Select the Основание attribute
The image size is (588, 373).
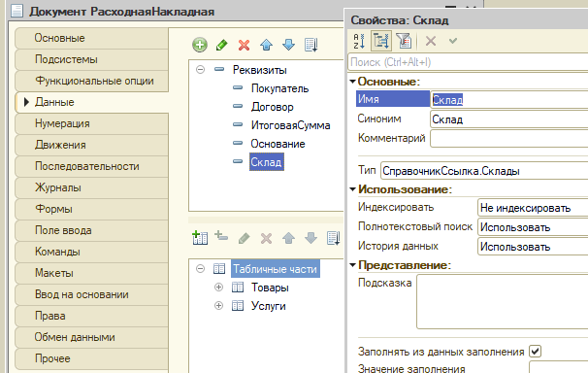[278, 144]
